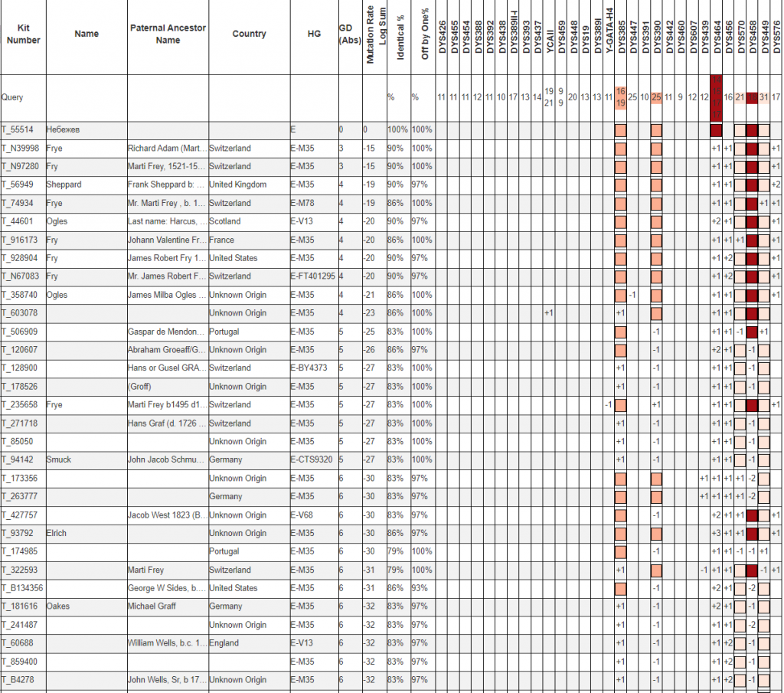The height and width of the screenshot is (693, 784).
Task: Click the Kit Number column header
Action: [x=23, y=34]
